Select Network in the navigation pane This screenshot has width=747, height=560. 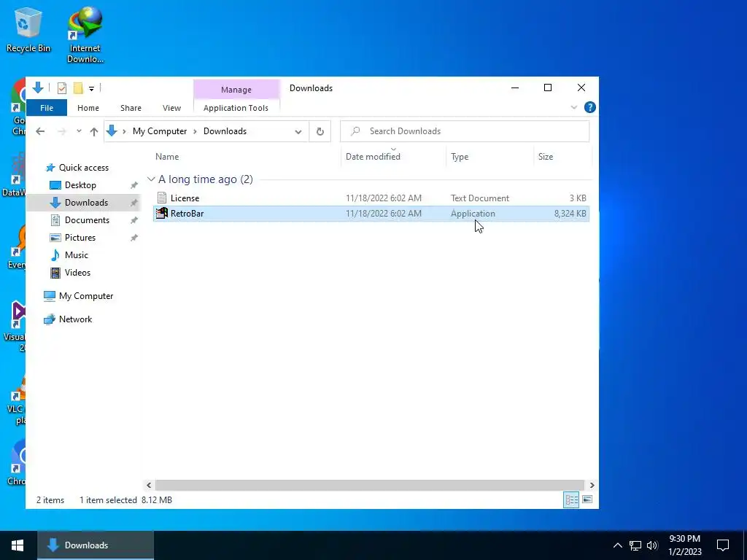point(75,319)
